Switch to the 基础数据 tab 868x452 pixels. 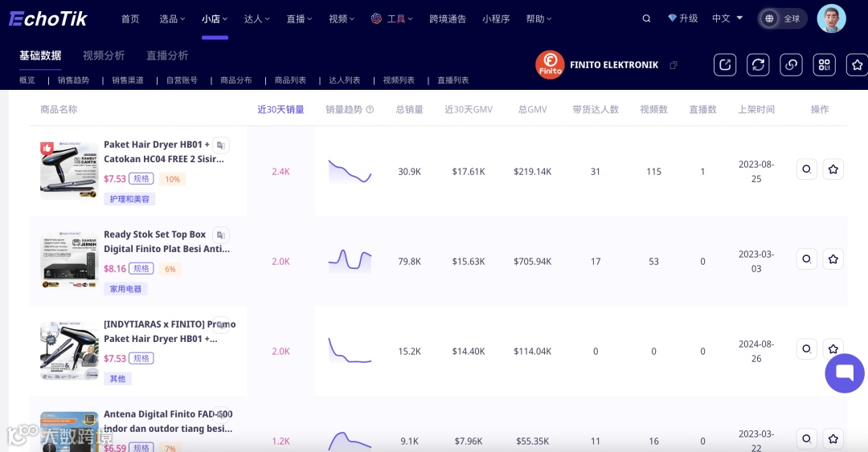coord(40,55)
